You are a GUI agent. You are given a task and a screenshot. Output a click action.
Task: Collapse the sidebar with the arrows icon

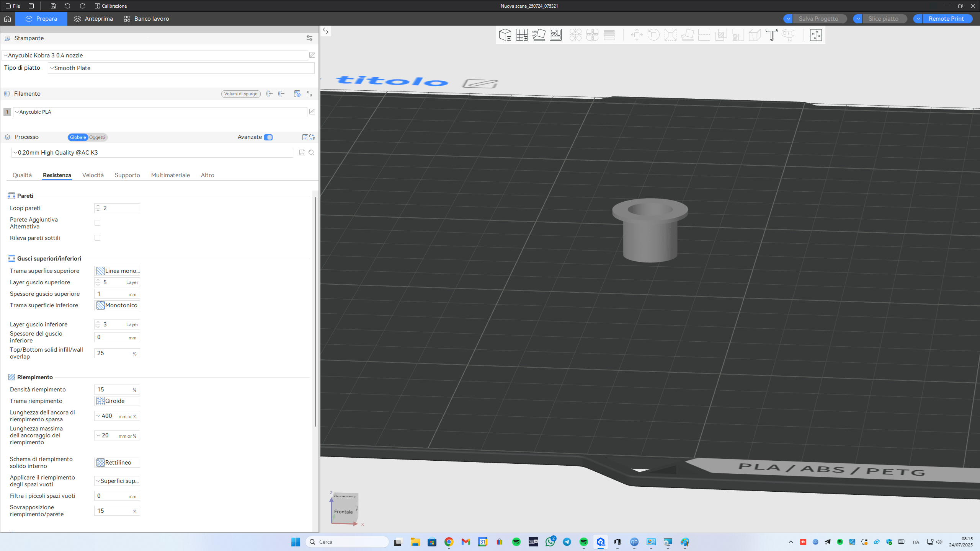click(x=325, y=31)
